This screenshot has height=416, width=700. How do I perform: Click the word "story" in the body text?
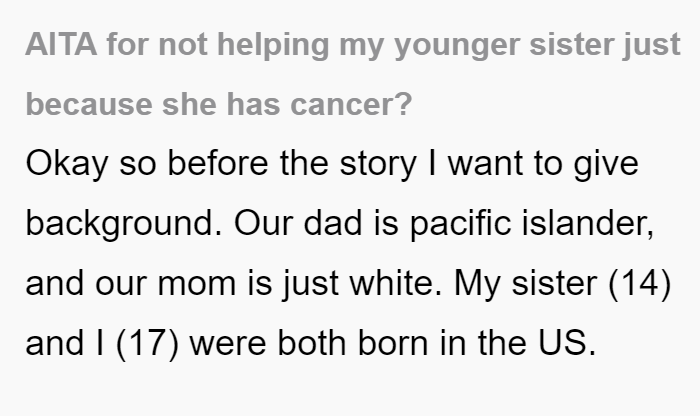click(378, 165)
